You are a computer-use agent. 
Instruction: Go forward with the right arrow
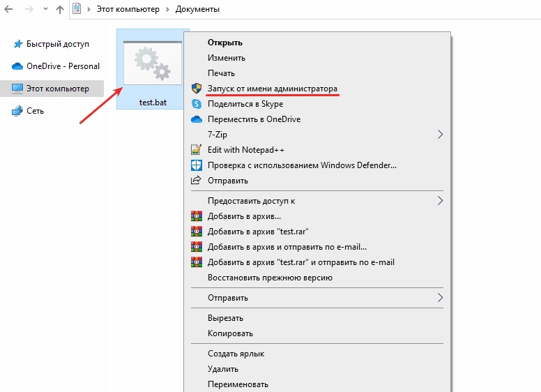point(29,9)
